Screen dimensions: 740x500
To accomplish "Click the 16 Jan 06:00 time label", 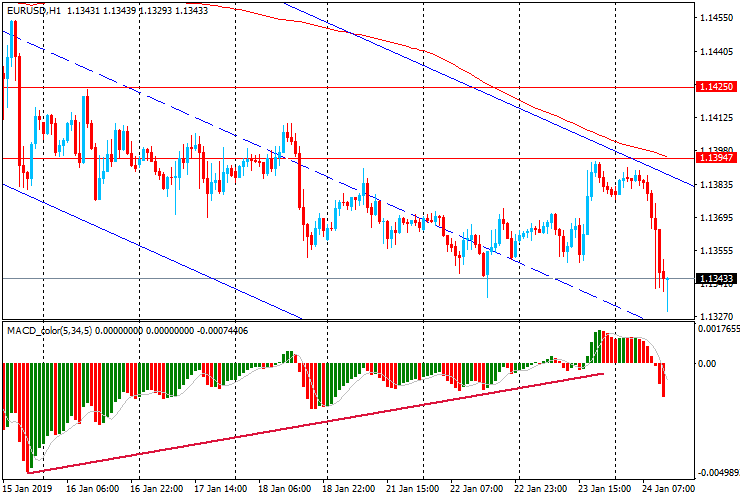I will pyautogui.click(x=92, y=488).
